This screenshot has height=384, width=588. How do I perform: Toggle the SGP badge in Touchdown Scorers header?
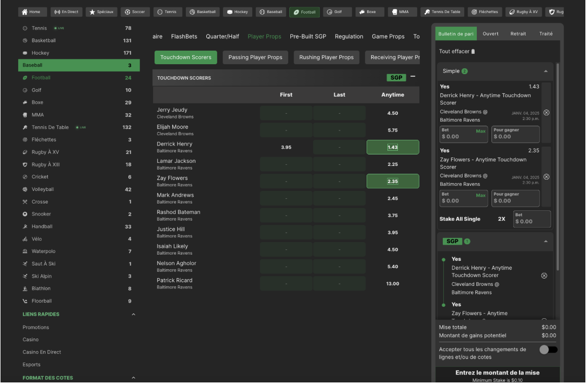coord(396,78)
